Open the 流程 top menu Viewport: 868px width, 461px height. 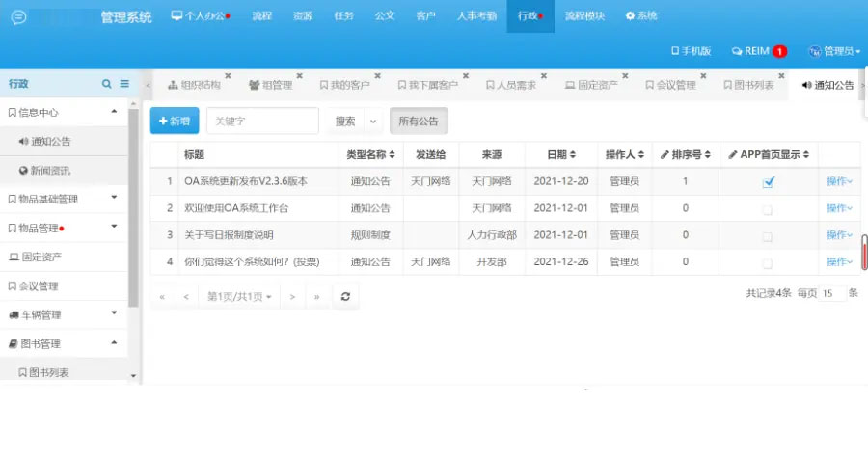coord(261,16)
